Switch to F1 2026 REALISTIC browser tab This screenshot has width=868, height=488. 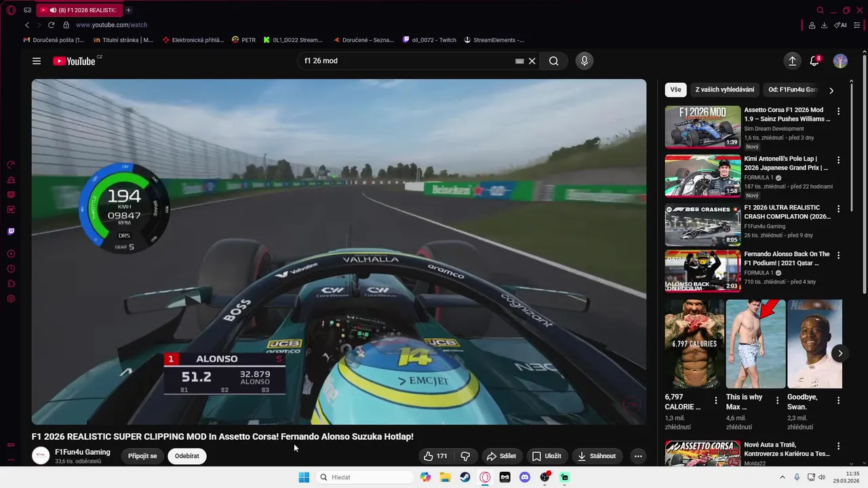point(80,10)
